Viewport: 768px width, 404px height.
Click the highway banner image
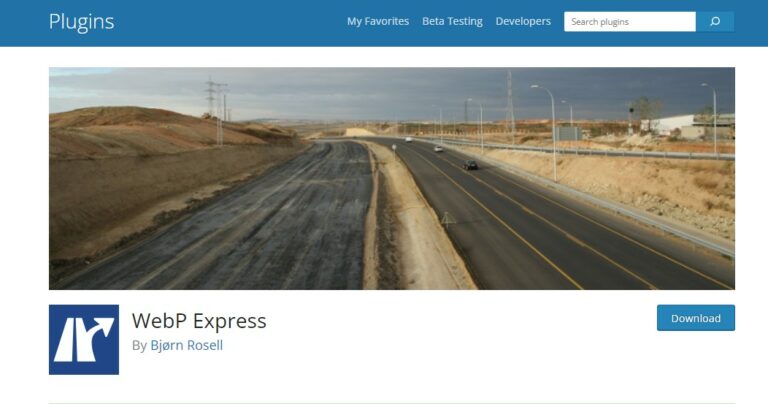pyautogui.click(x=392, y=178)
